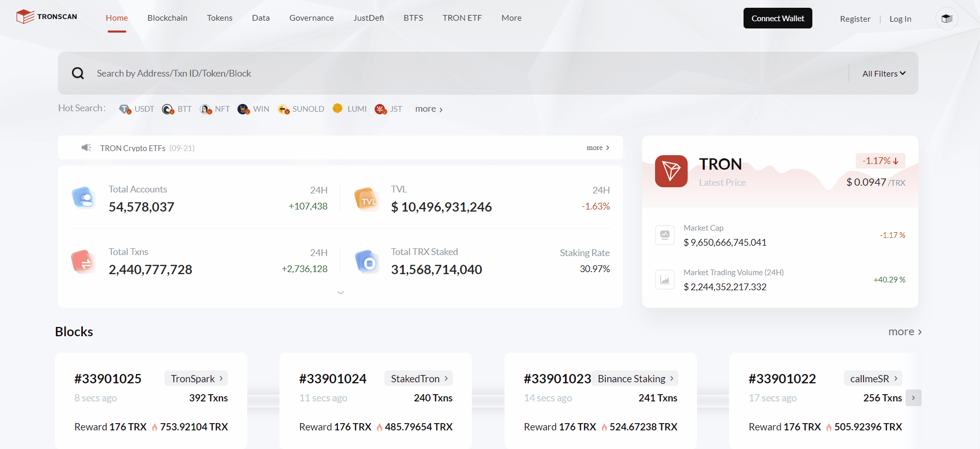The width and height of the screenshot is (980, 449).
Task: Open the TRON Crypto ETFs announcement
Action: 147,148
